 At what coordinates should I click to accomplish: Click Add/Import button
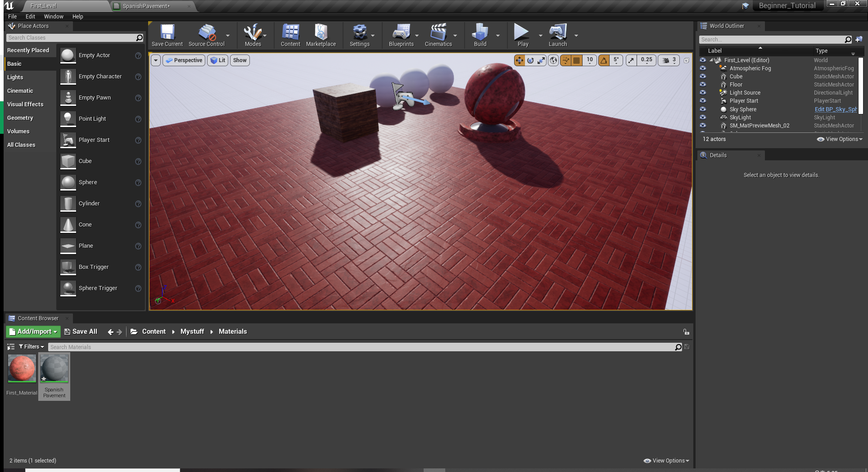tap(33, 331)
